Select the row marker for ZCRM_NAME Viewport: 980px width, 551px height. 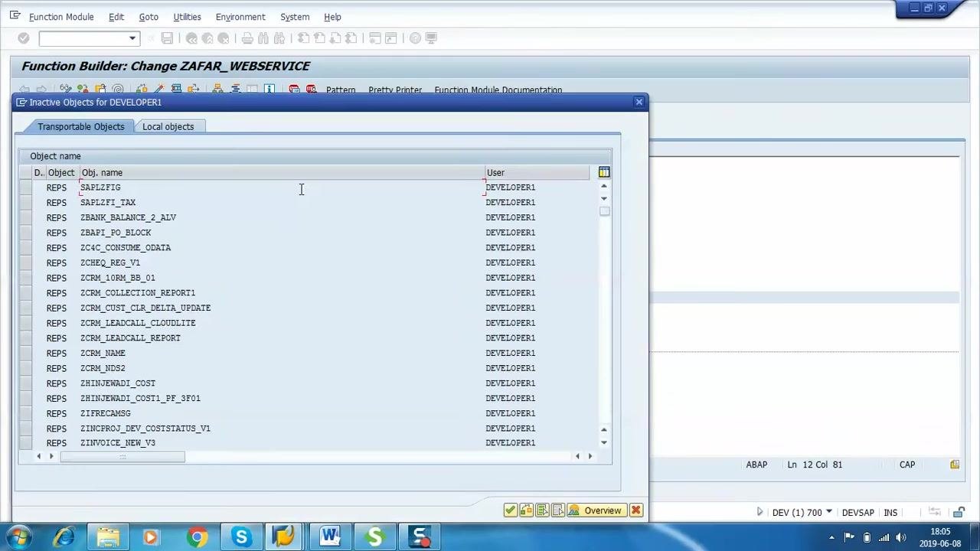26,354
